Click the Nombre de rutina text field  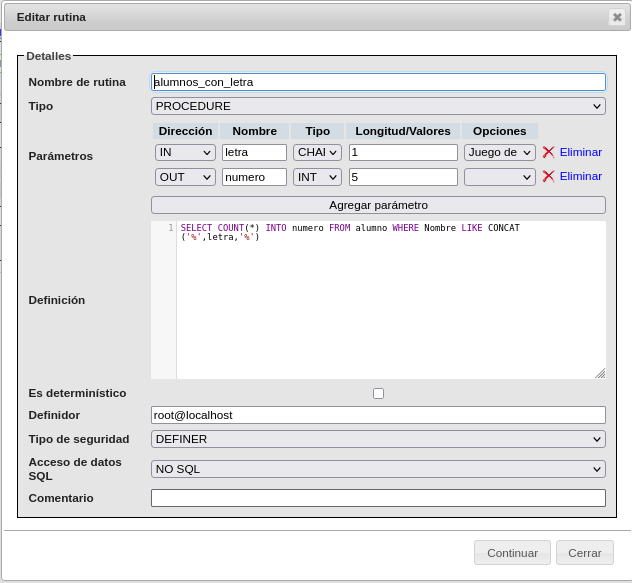click(378, 82)
